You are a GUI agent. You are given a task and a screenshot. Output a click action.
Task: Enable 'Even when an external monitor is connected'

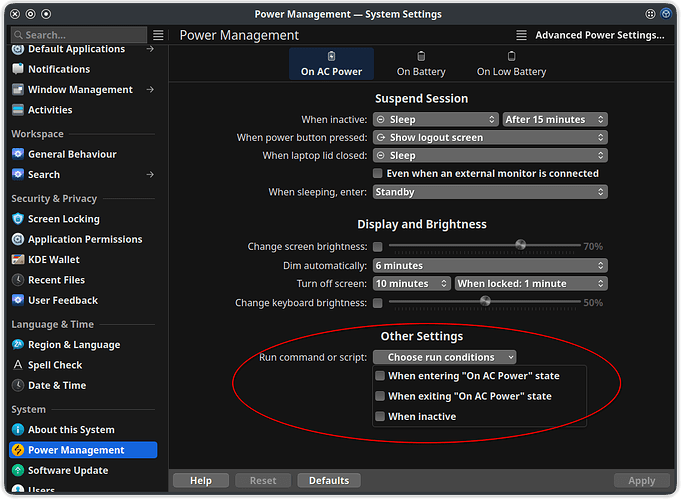pos(378,174)
